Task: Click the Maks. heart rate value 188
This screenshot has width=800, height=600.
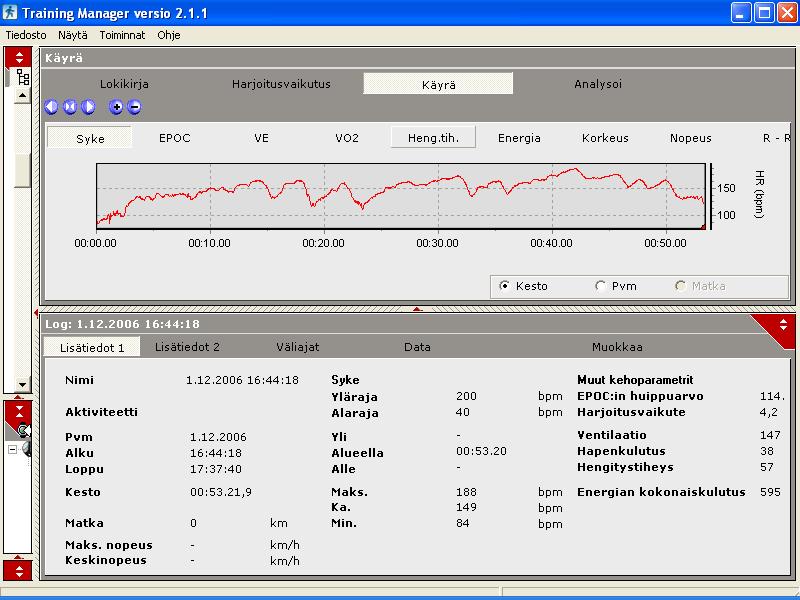Action: pyautogui.click(x=466, y=492)
